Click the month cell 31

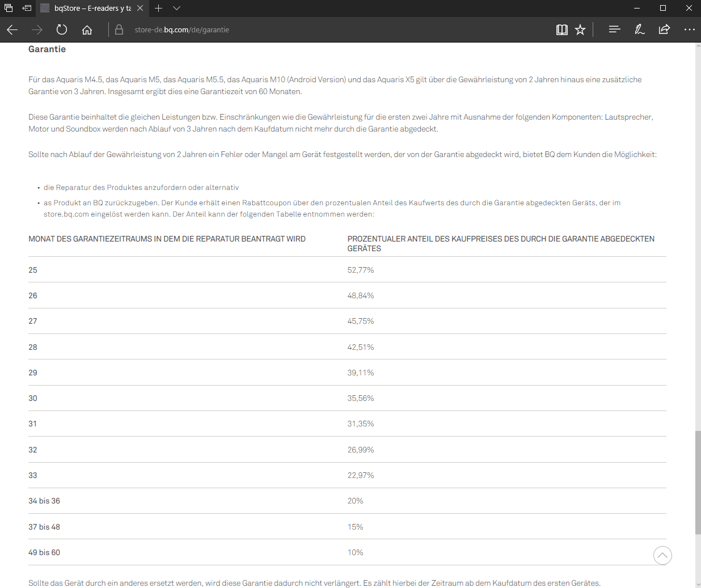[33, 424]
